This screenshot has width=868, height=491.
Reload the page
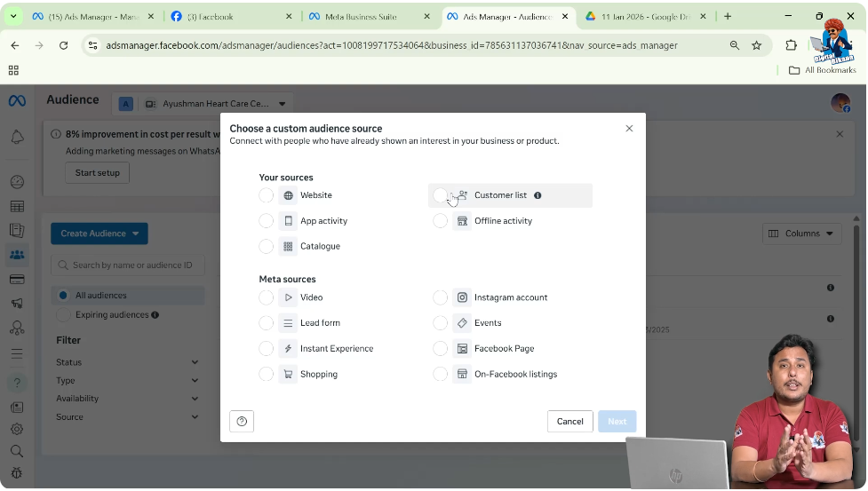pyautogui.click(x=64, y=46)
